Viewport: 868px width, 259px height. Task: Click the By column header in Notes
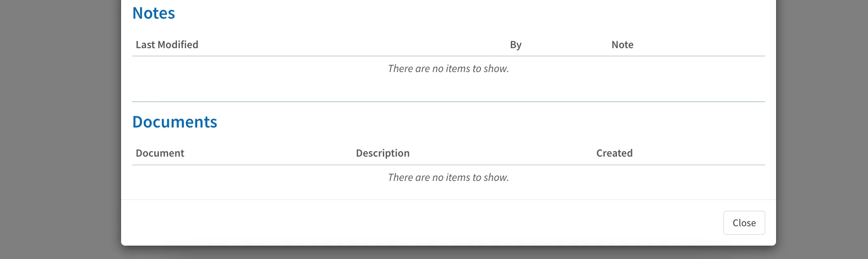pyautogui.click(x=515, y=45)
